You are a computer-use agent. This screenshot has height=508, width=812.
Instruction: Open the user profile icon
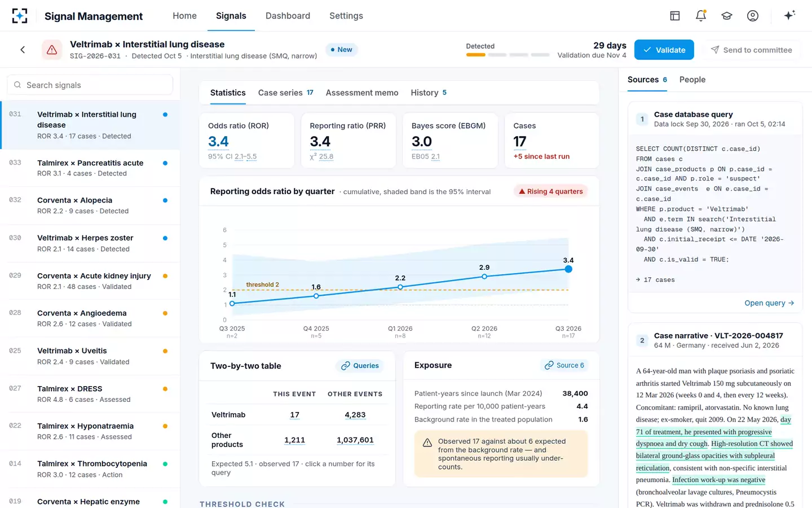coord(753,16)
